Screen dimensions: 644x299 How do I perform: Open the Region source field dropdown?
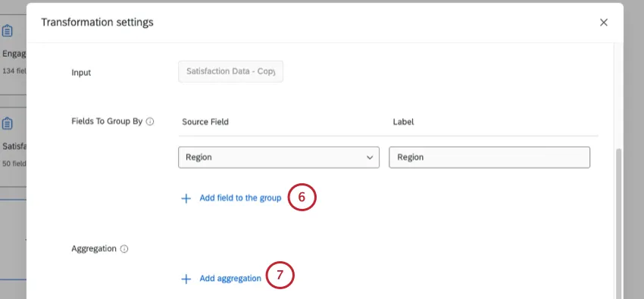pyautogui.click(x=279, y=157)
